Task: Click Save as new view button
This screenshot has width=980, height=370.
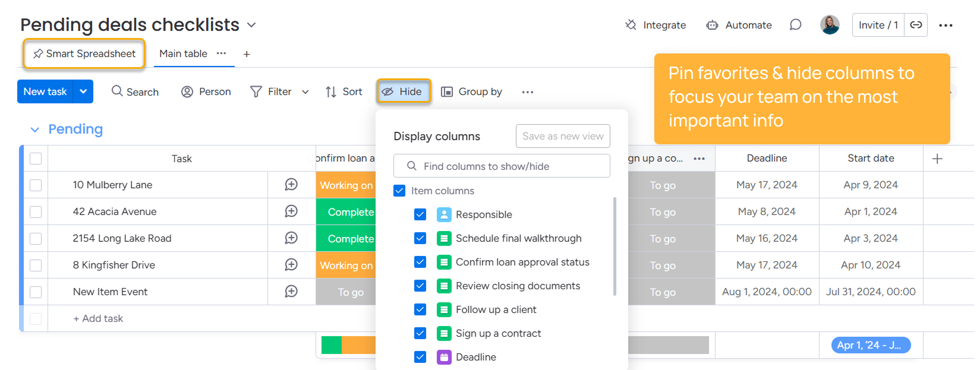Action: point(562,136)
